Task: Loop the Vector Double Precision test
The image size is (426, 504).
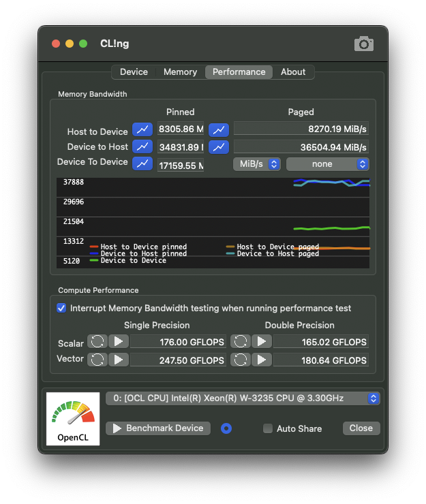Action: (241, 359)
